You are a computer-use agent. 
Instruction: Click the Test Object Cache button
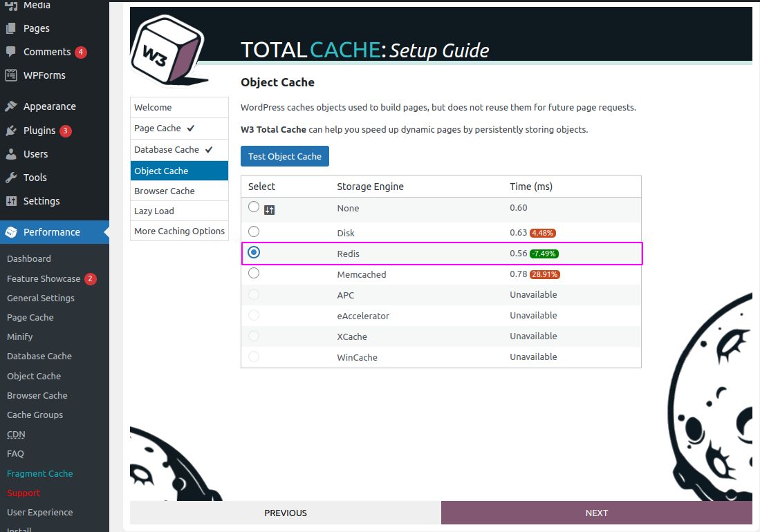[x=284, y=156]
